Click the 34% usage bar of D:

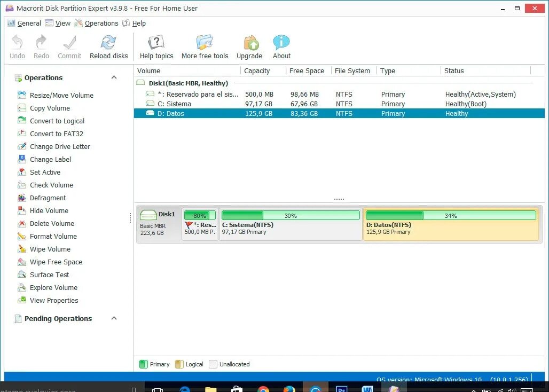(x=451, y=215)
